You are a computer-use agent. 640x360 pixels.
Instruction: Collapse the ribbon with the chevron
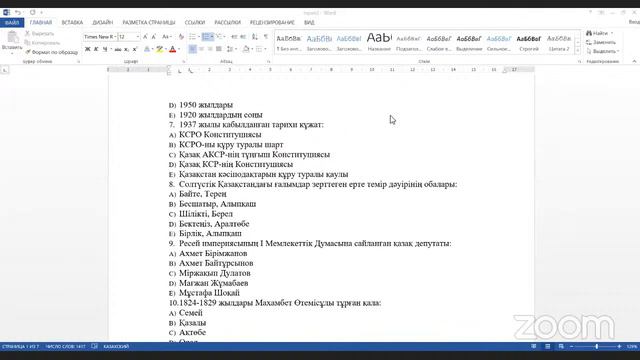tap(634, 61)
